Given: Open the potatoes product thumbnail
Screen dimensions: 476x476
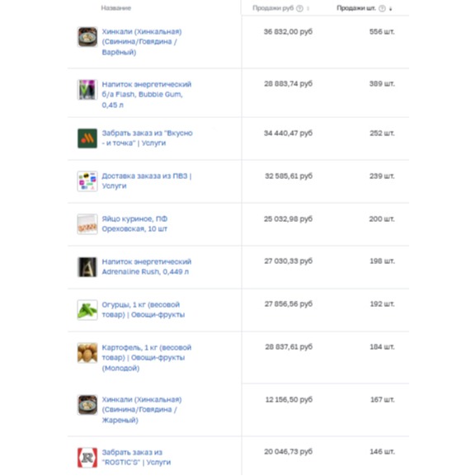Looking at the screenshot, I should (x=87, y=353).
